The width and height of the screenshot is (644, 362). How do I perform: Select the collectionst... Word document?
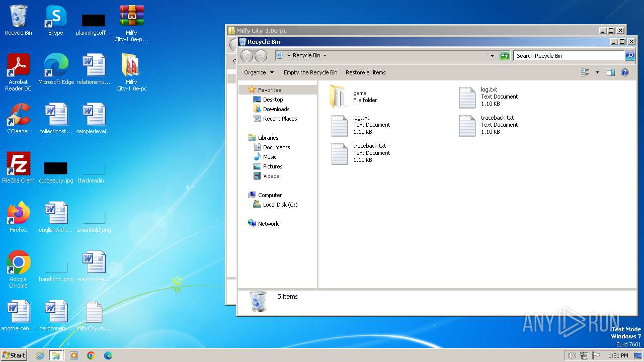pyautogui.click(x=56, y=119)
